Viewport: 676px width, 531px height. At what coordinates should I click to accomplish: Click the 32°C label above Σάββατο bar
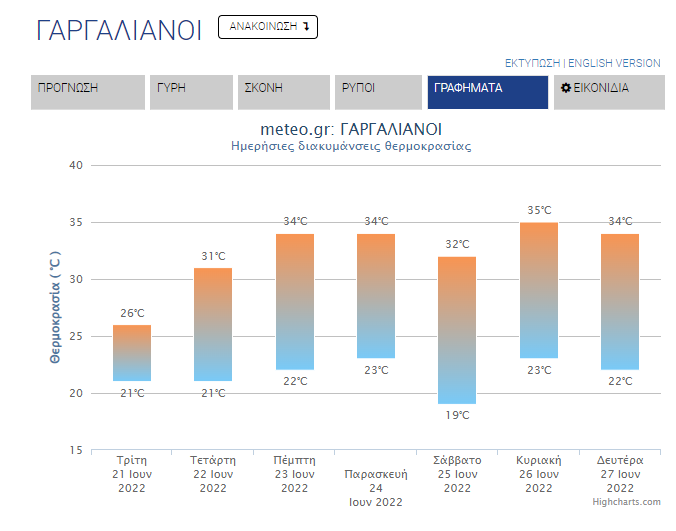pos(457,244)
